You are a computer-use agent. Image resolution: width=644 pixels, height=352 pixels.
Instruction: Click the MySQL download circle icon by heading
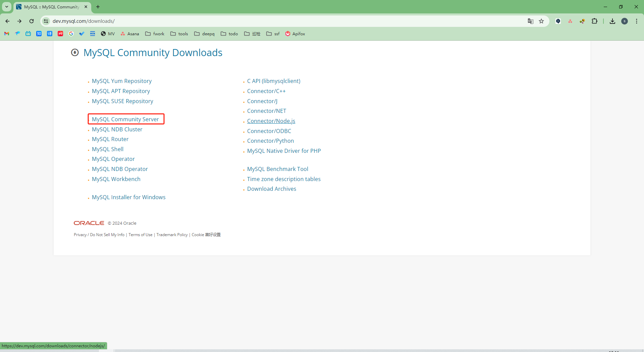tap(75, 52)
